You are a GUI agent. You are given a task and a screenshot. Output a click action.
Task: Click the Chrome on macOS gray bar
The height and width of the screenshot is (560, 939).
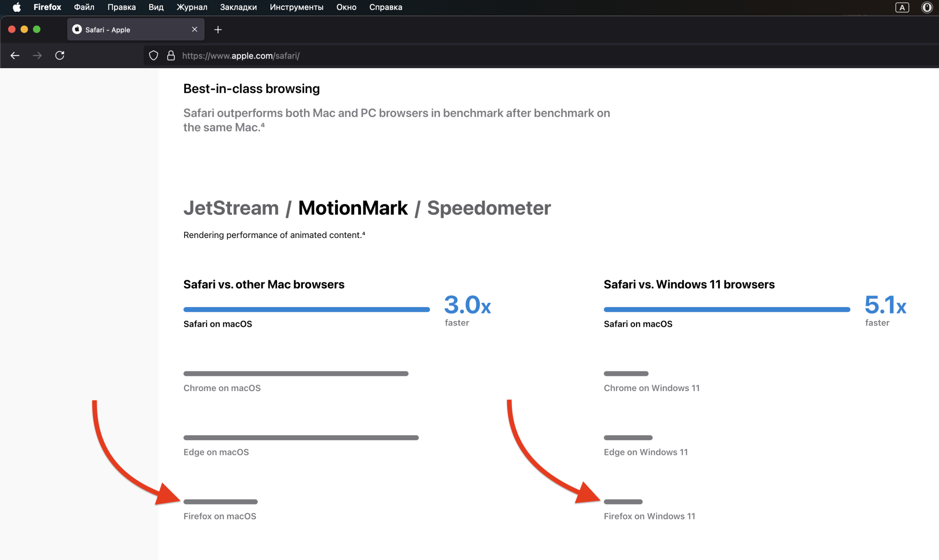(296, 374)
